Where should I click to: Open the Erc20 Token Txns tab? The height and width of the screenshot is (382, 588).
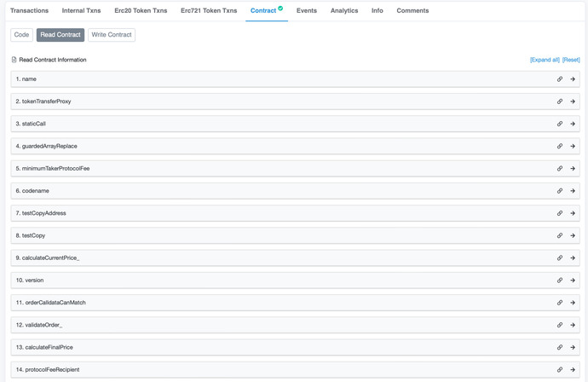[141, 11]
